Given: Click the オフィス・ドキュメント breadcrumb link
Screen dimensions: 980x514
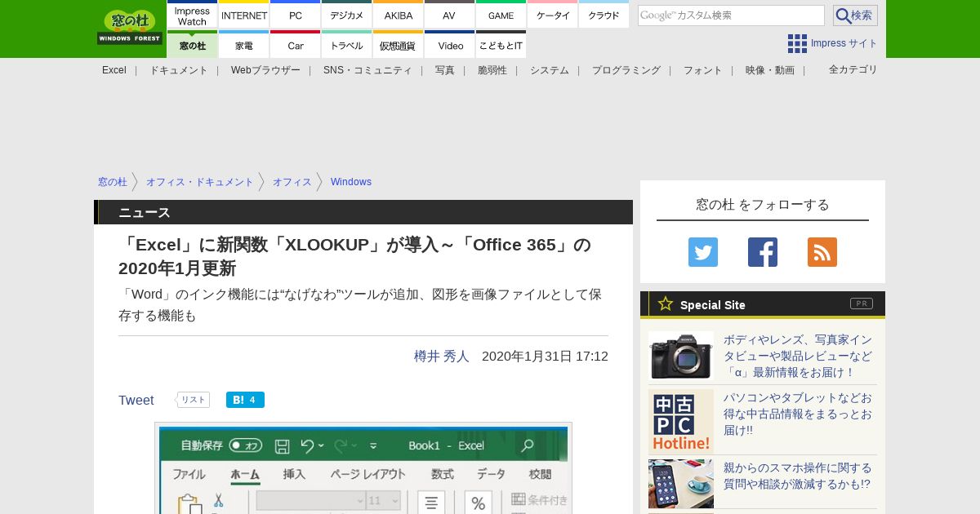Looking at the screenshot, I should click(199, 182).
